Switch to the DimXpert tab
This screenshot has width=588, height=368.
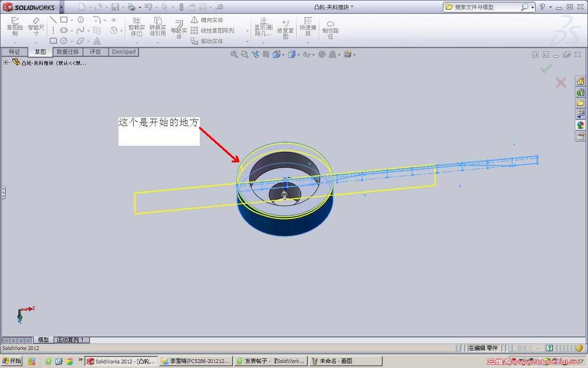pos(124,52)
